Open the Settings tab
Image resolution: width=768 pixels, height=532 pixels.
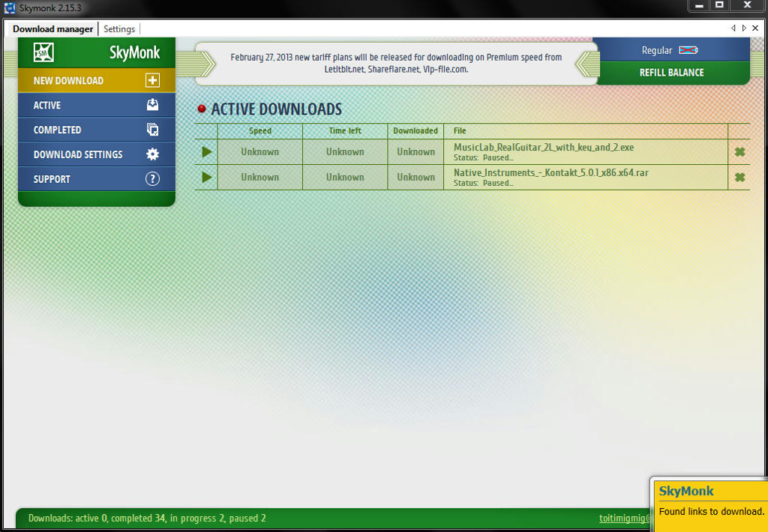pos(119,29)
